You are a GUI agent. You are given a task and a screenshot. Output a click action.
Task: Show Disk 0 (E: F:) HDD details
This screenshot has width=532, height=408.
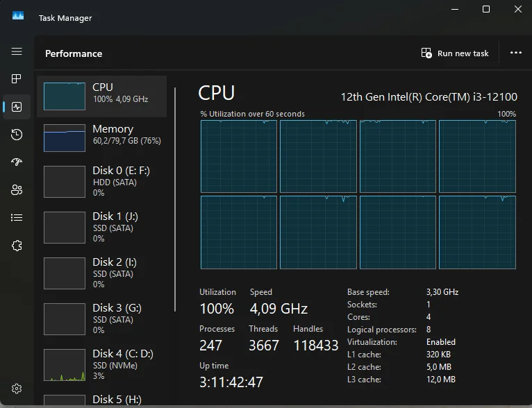pyautogui.click(x=102, y=181)
